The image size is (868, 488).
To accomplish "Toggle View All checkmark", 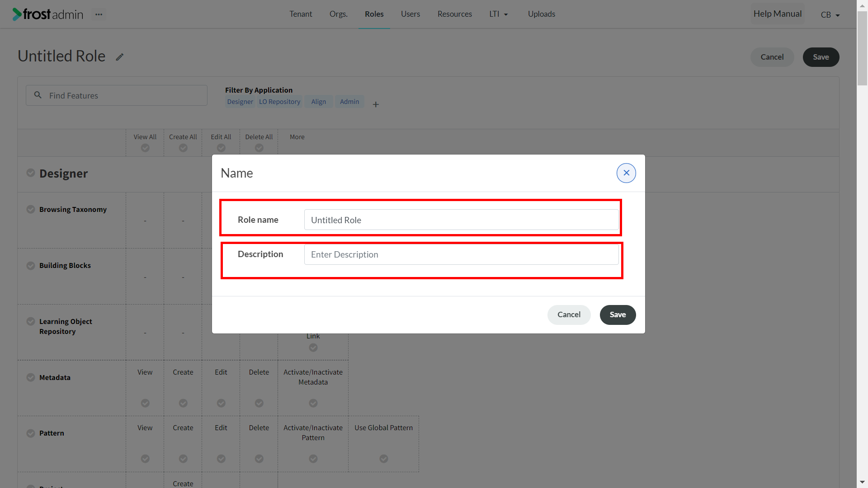I will coord(145,148).
